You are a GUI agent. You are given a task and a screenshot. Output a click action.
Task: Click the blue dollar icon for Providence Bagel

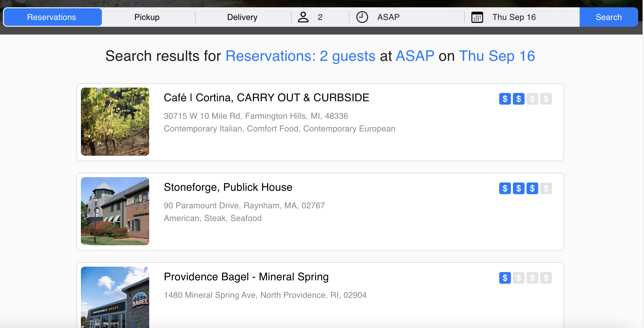505,278
